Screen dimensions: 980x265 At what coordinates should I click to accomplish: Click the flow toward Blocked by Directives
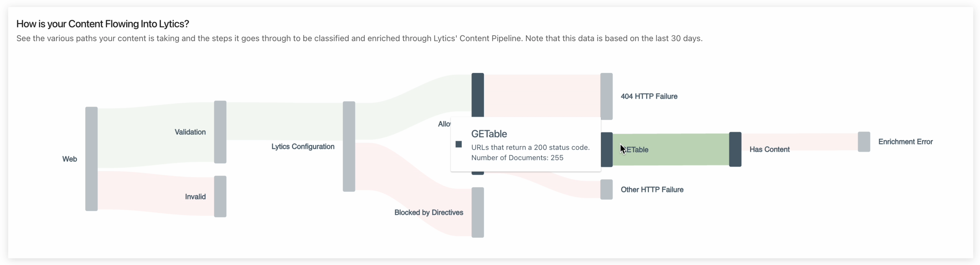[414, 189]
